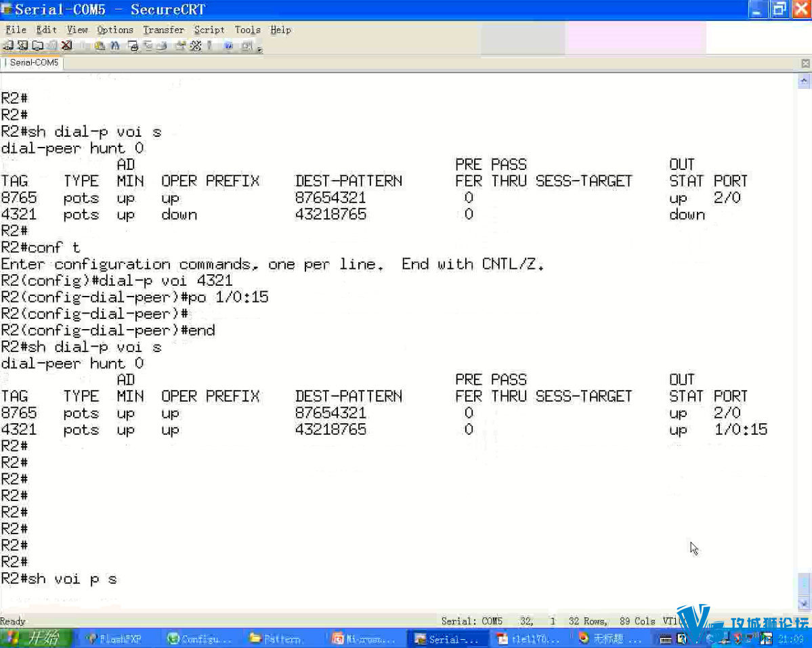Click the vertical scrollbar thumb
The image size is (812, 648).
tap(804, 584)
